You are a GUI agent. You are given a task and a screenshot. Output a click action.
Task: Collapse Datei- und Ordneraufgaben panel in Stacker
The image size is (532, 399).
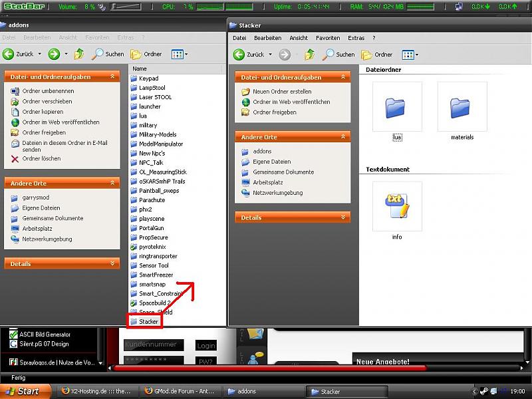(344, 78)
